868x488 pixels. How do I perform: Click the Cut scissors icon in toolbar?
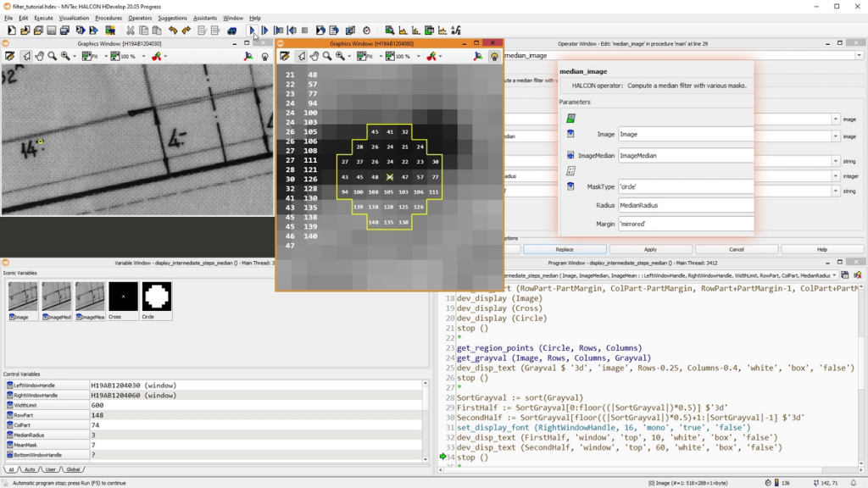[x=131, y=30]
